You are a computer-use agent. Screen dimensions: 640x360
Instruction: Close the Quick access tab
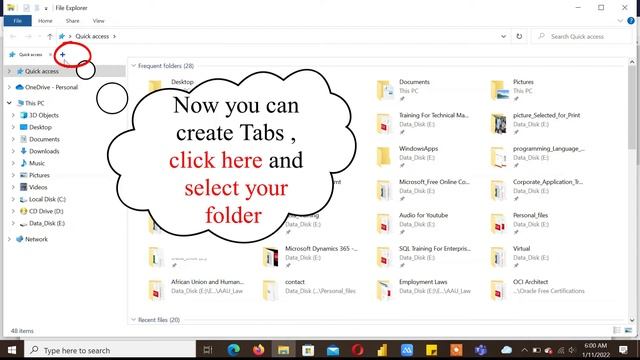(x=50, y=54)
